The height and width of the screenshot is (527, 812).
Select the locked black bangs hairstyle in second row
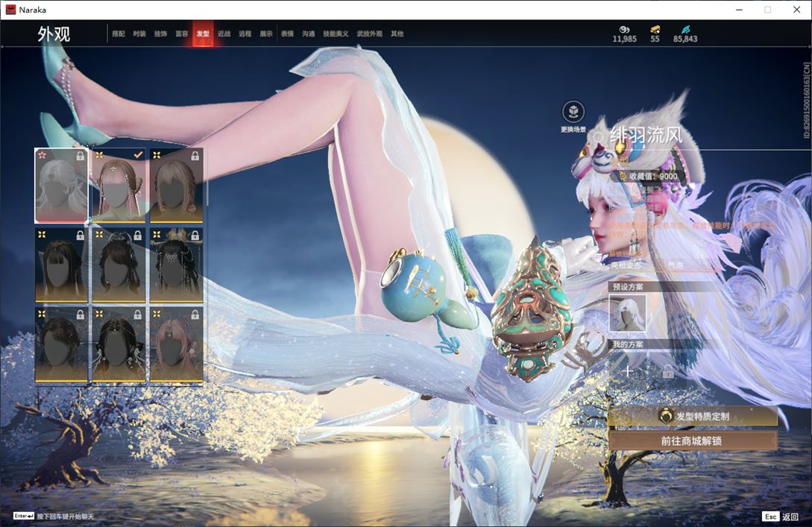(61, 265)
